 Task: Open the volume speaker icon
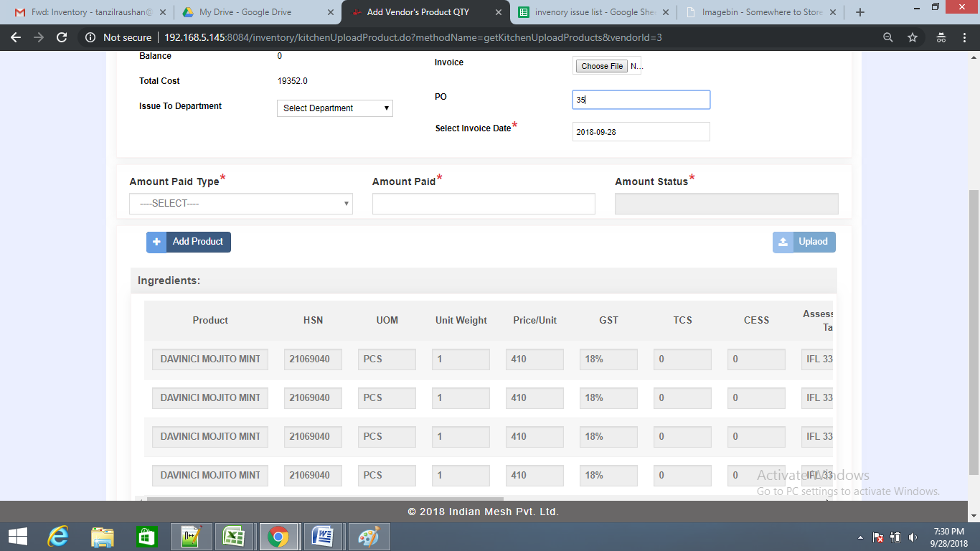(x=913, y=537)
